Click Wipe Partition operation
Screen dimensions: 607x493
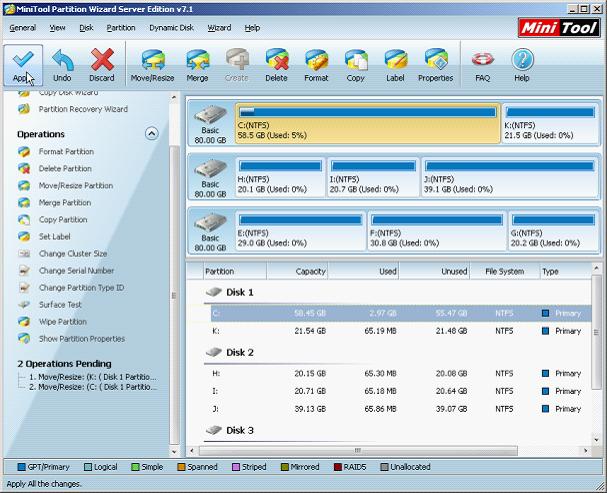(53, 322)
